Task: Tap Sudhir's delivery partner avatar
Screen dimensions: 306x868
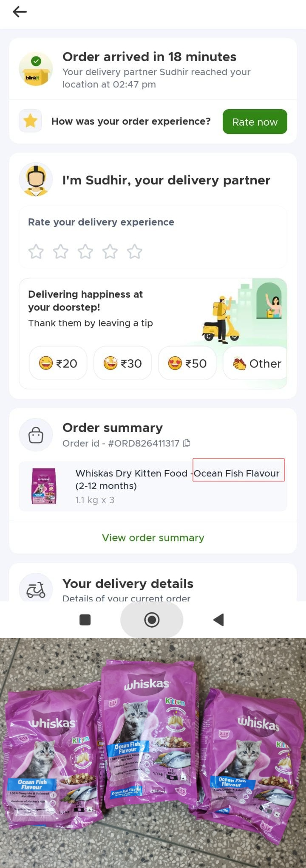Action: point(36,180)
